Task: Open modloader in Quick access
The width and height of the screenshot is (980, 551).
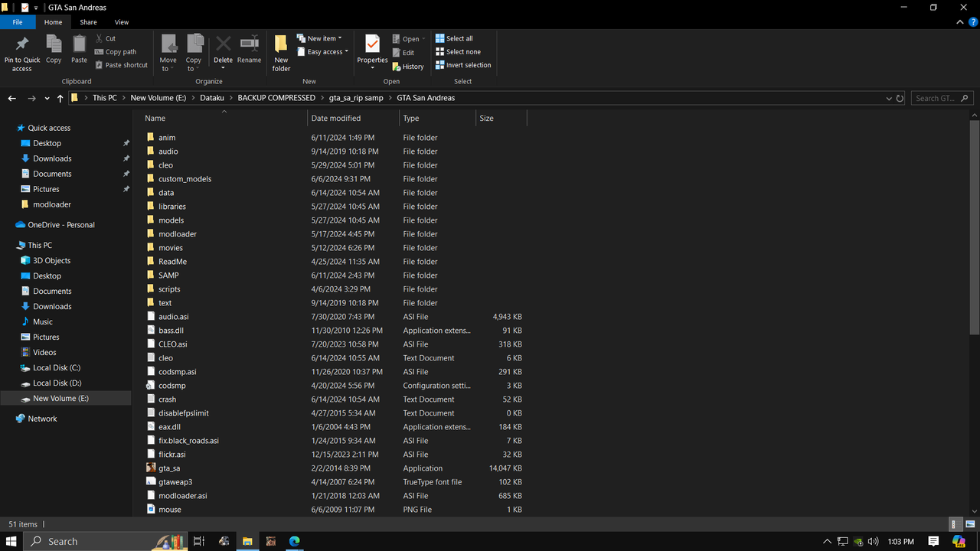Action: (52, 204)
